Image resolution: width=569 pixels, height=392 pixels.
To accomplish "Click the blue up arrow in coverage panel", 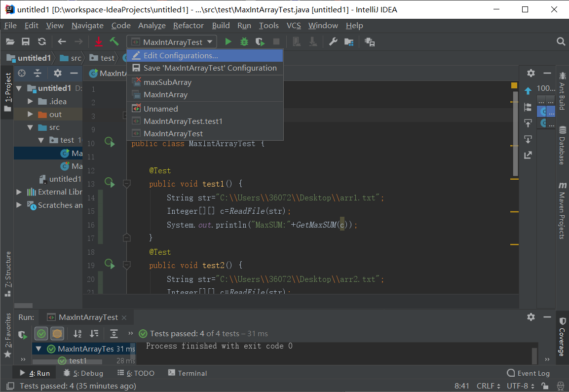I will 528,91.
